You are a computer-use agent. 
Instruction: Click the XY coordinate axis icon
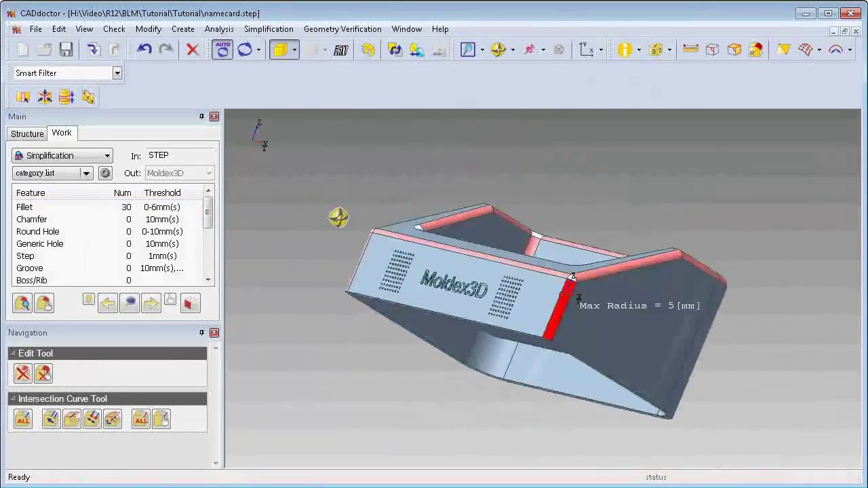pos(587,49)
